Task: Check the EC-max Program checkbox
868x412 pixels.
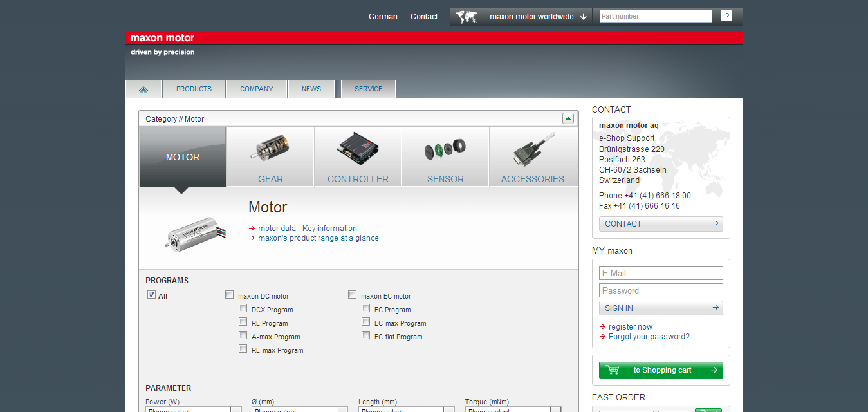Action: click(365, 322)
